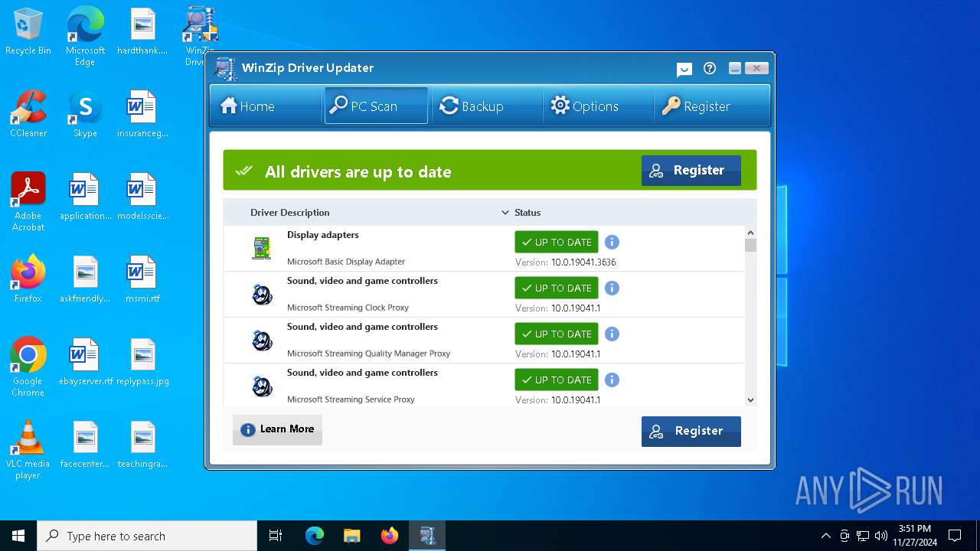Screen dimensions: 980x551
Task: Click the WinZip Driver Updater title bar logo
Action: click(226, 69)
